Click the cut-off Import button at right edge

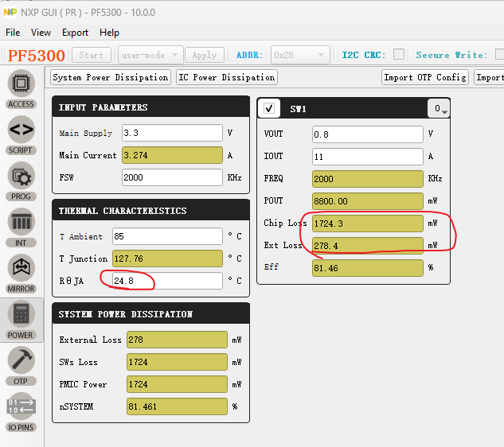point(489,77)
